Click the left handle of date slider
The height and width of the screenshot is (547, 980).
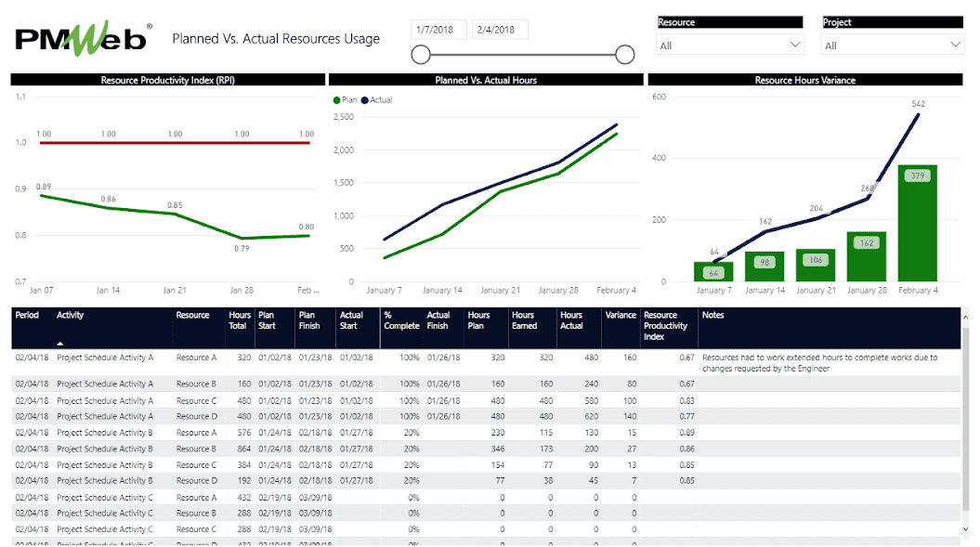coord(421,55)
